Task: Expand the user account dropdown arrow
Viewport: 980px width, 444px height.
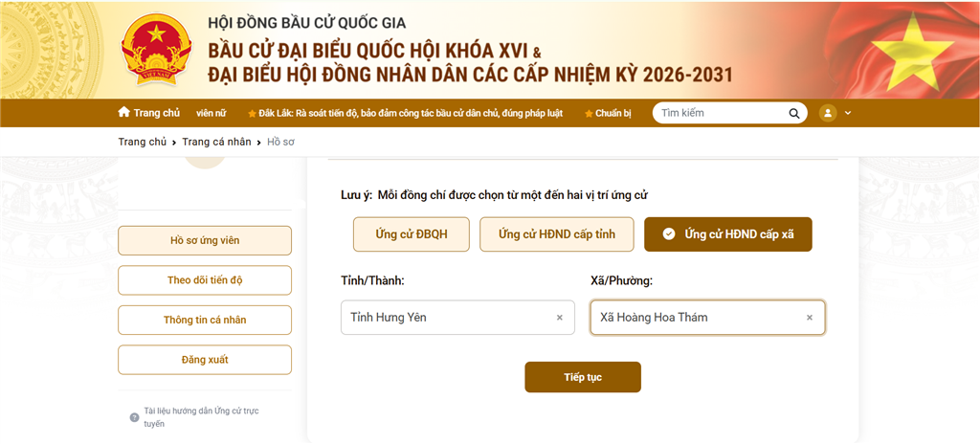Action: coord(848,113)
